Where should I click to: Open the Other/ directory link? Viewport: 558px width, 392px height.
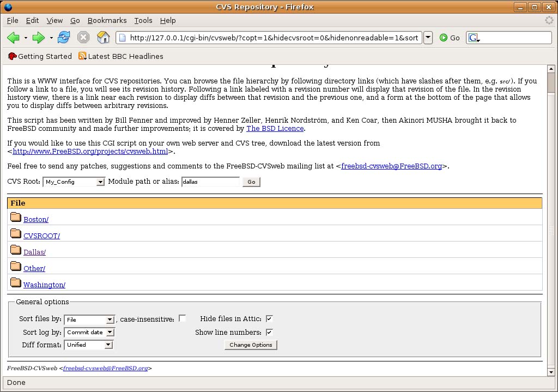34,268
